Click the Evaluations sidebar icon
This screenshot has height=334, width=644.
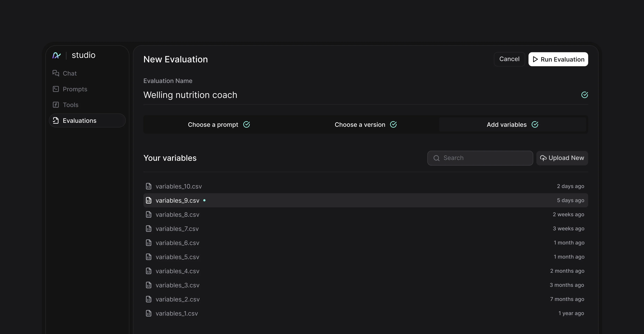56,121
